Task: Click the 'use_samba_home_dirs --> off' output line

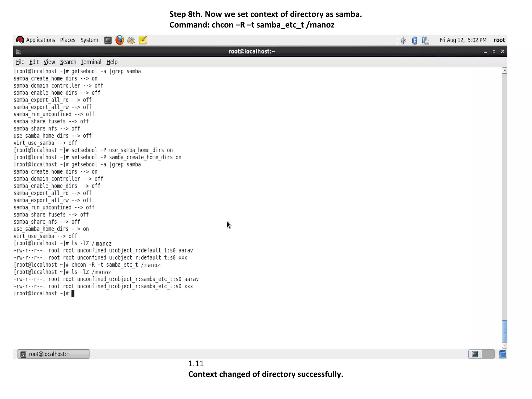Action: pos(53,136)
